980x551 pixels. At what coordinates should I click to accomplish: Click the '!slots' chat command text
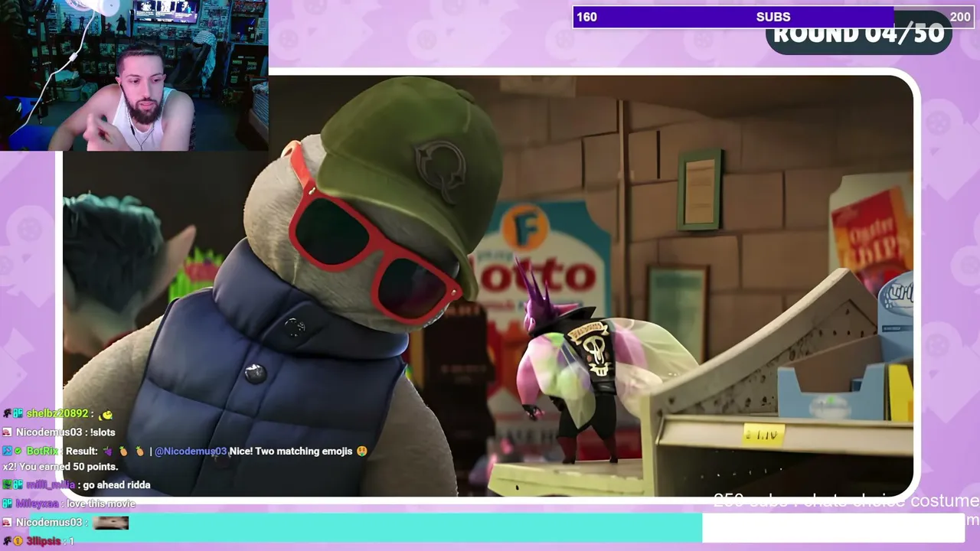coord(103,432)
